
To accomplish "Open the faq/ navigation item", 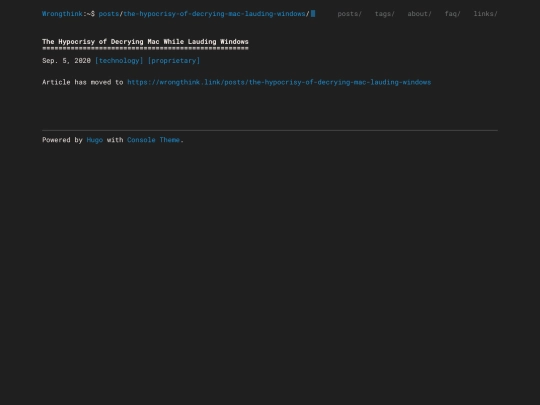I will pos(453,14).
